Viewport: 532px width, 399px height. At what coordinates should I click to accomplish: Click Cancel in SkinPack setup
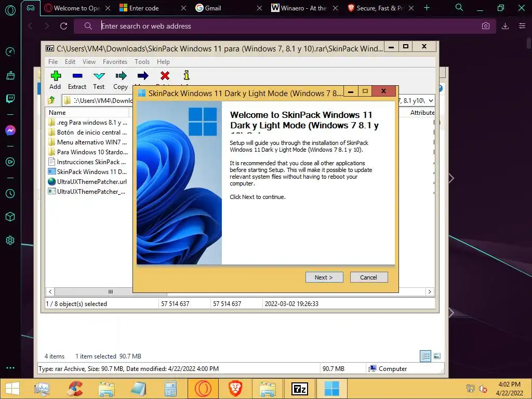(x=369, y=277)
